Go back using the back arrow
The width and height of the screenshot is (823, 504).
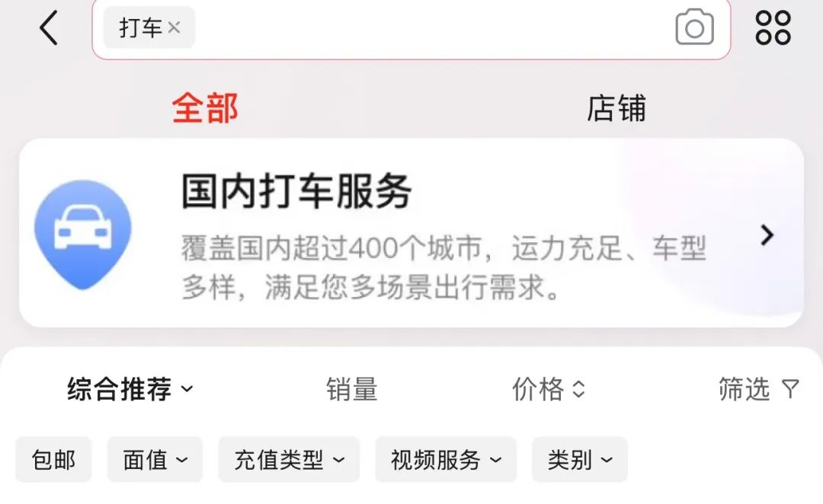pos(49,28)
